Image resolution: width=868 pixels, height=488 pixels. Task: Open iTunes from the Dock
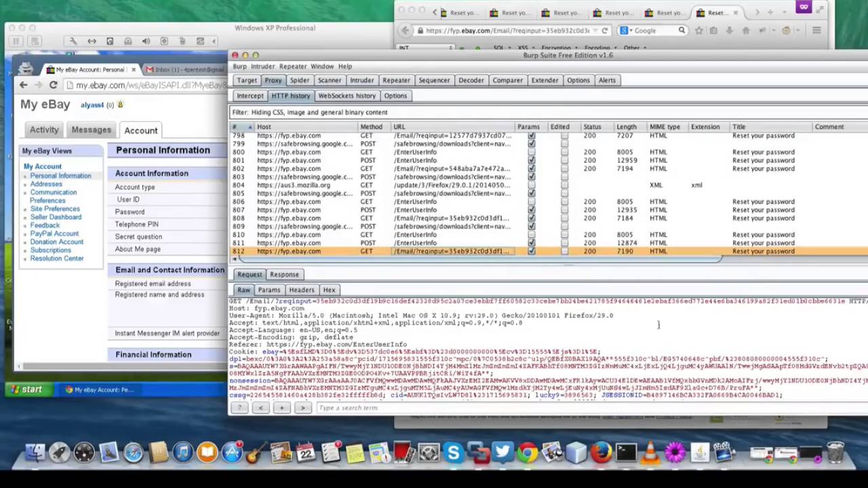click(x=182, y=452)
